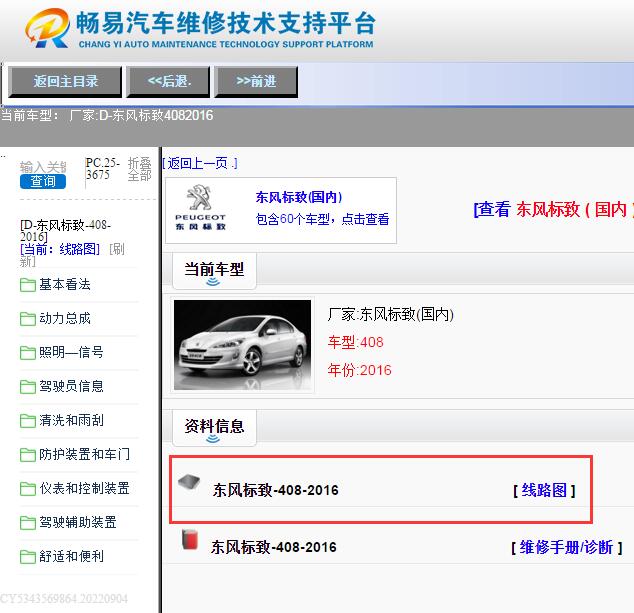Open the 驾驶员信息 folder icon
This screenshot has width=634, height=613.
27,387
